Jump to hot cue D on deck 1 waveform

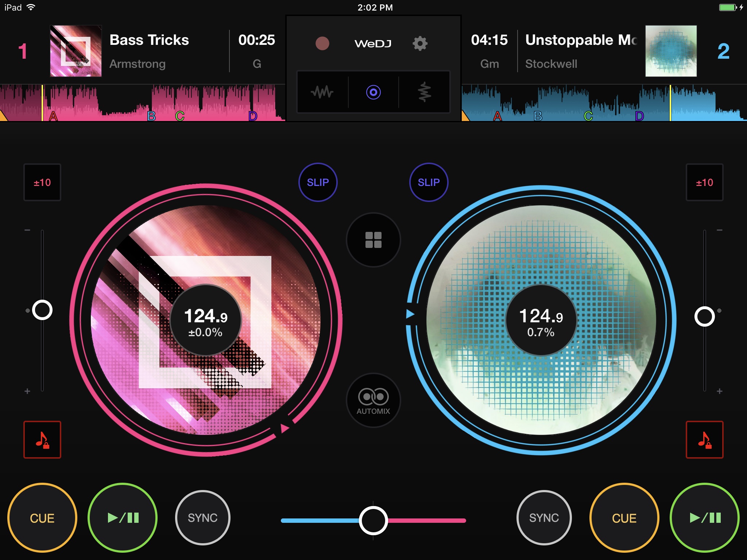(x=253, y=116)
